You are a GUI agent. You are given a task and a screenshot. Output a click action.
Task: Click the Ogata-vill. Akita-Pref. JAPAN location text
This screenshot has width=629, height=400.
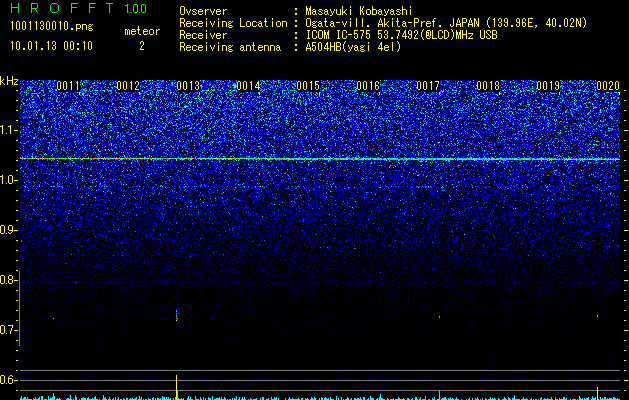pos(392,23)
